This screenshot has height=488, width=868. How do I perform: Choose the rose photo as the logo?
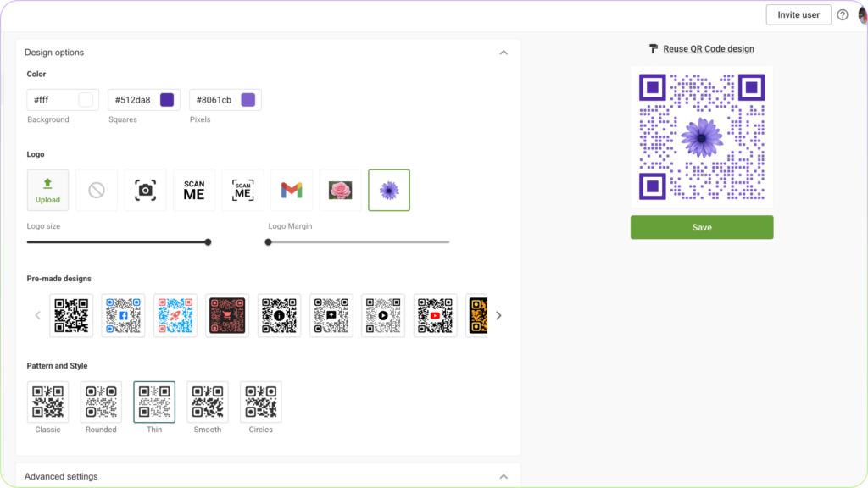click(340, 190)
